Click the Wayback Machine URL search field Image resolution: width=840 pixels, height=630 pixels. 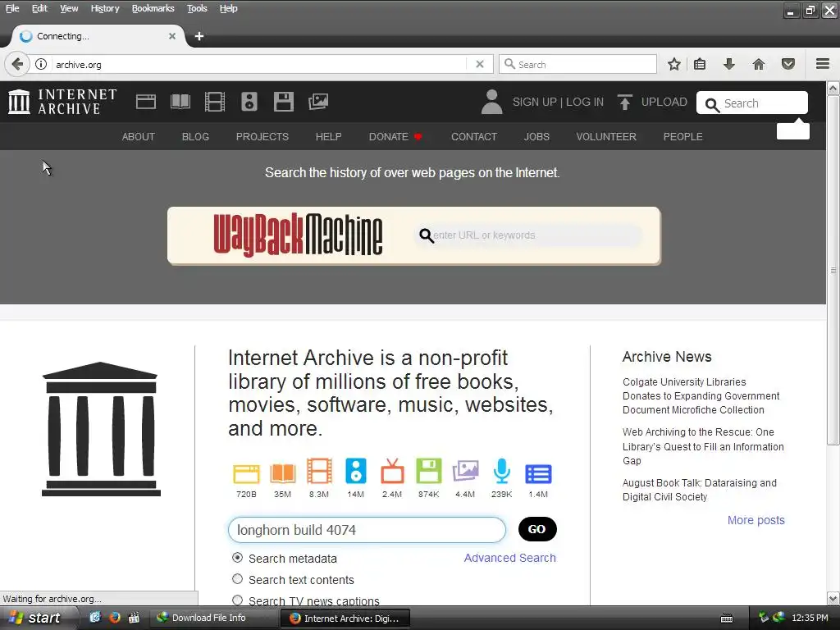point(527,235)
